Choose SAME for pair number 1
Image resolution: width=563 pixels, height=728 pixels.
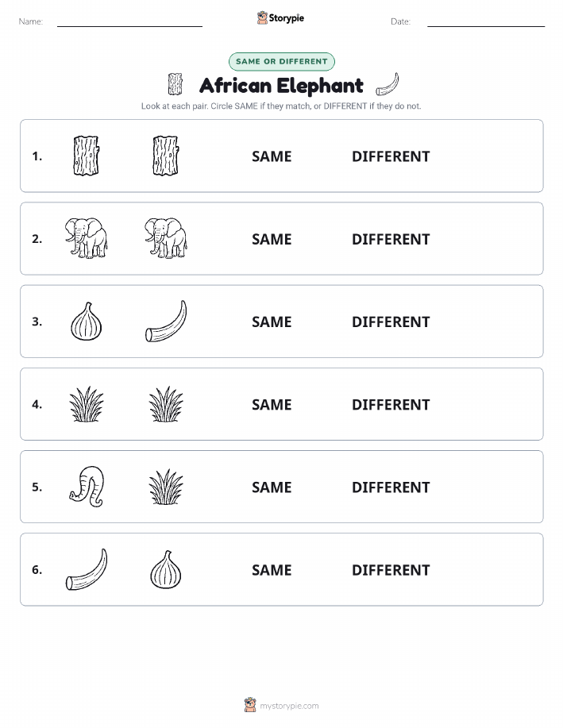tap(272, 156)
